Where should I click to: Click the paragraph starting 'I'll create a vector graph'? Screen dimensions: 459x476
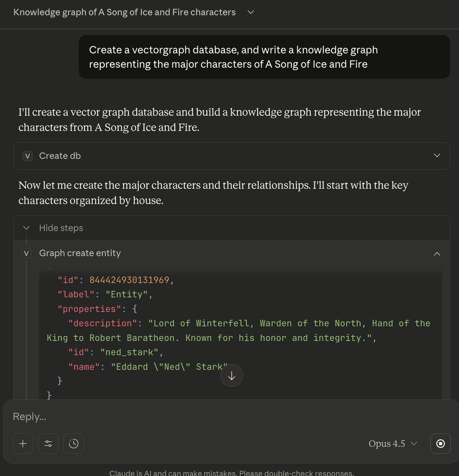point(220,119)
